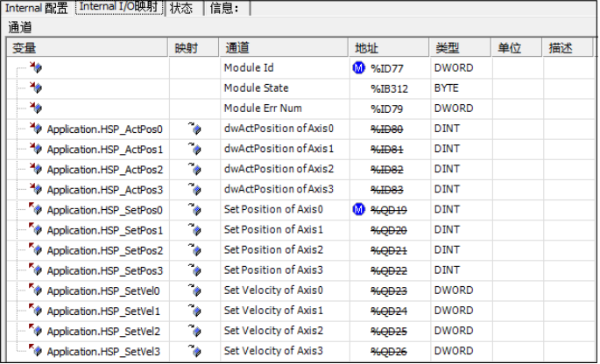The height and width of the screenshot is (364, 600).
Task: Click variable icon beside Application.HSP_ActPos1
Action: click(x=36, y=149)
